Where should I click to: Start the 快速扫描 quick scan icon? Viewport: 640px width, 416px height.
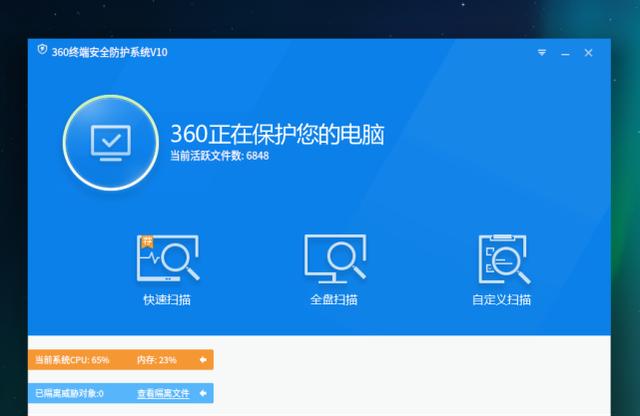(x=168, y=258)
